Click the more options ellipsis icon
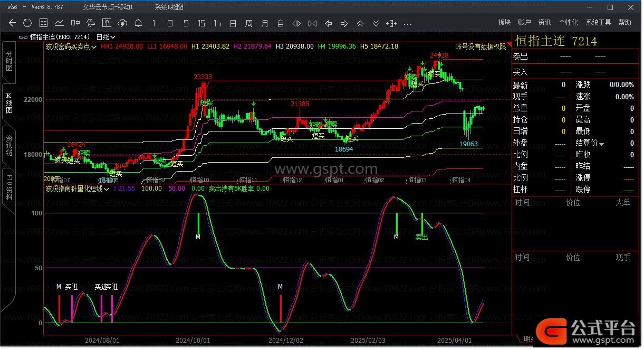Screen dimensions: 644x349 [407, 23]
